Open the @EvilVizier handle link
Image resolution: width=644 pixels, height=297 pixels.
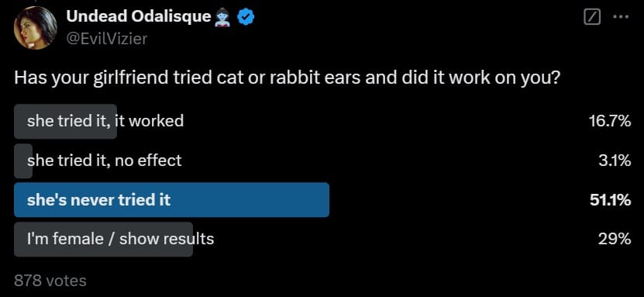point(106,39)
